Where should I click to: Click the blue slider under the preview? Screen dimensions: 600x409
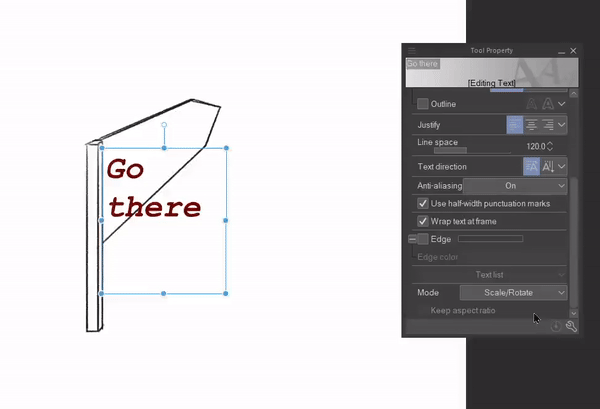tap(507, 90)
